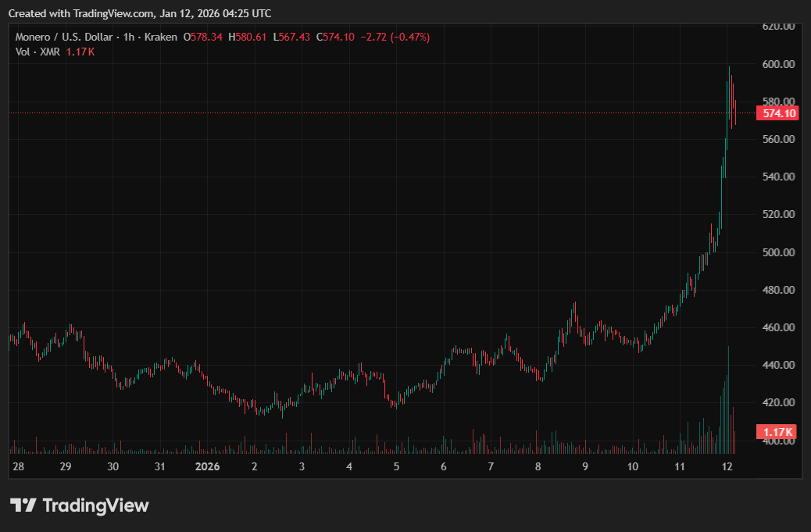Select the −2.72 (−0.47%) change readout

(395, 37)
